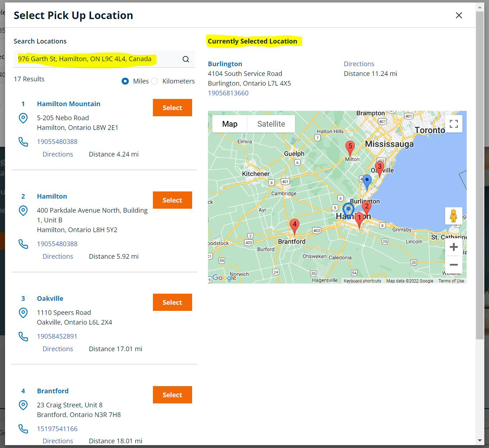This screenshot has height=448, width=489.
Task: Zoom out on the map
Action: (454, 264)
